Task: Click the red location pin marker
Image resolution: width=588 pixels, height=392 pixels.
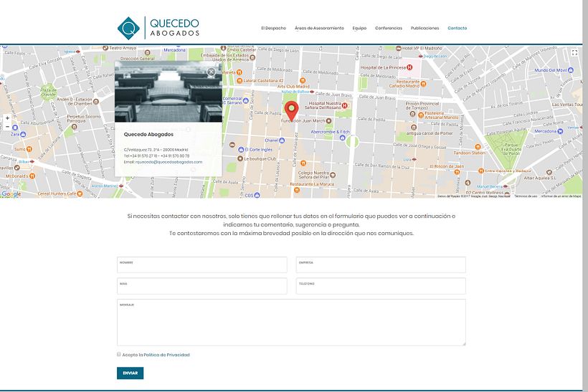Action: 291,110
